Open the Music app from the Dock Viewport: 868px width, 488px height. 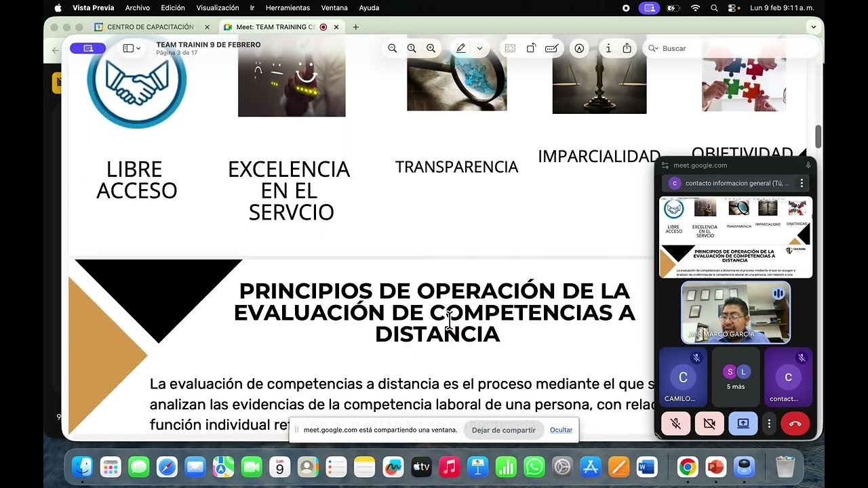449,467
